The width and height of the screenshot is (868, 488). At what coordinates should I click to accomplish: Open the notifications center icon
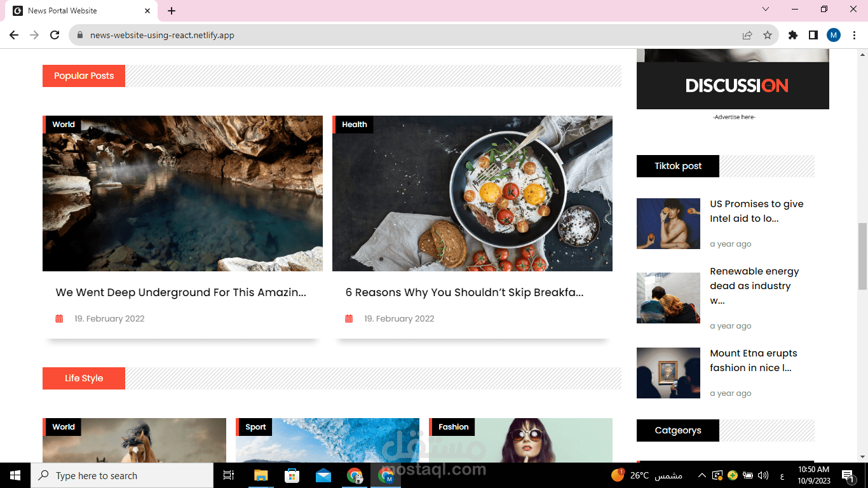coord(847,475)
